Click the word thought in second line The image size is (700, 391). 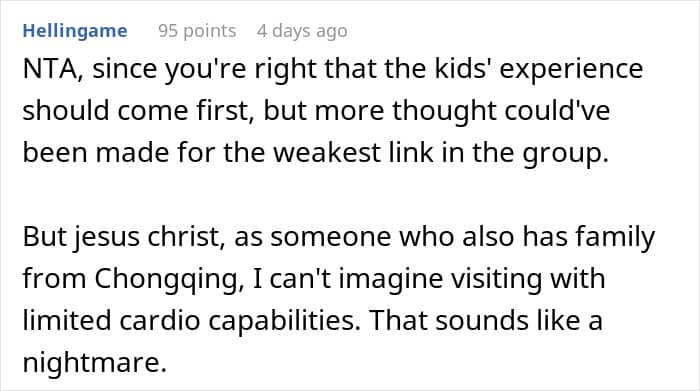point(444,111)
